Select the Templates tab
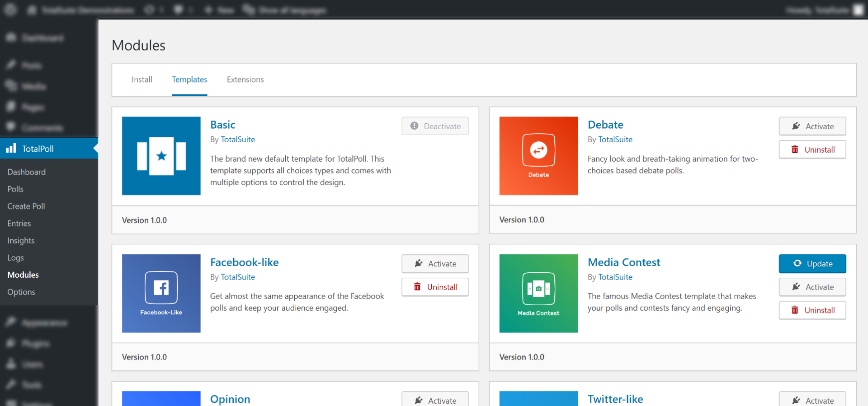 (189, 79)
